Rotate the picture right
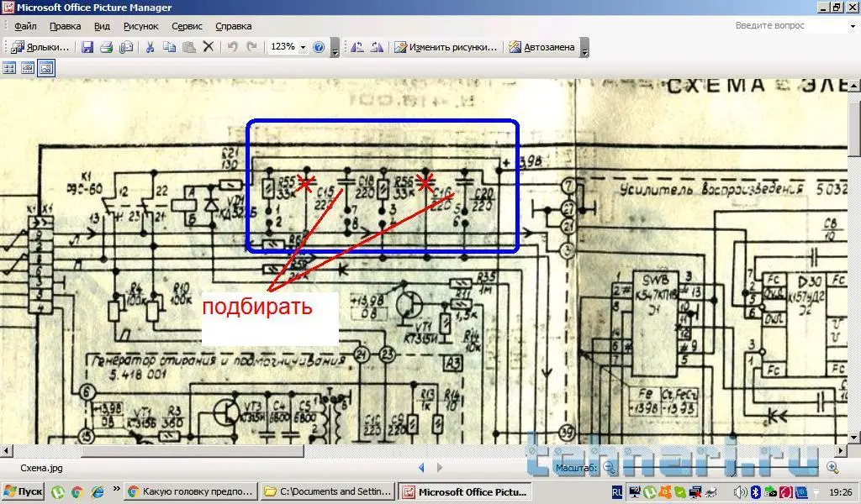Viewport: 861px width, 504px height. point(377,47)
